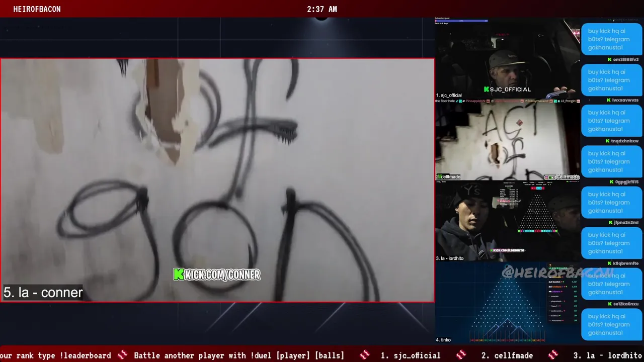Click chat username k8qbromfte
644x362 pixels.
626,263
